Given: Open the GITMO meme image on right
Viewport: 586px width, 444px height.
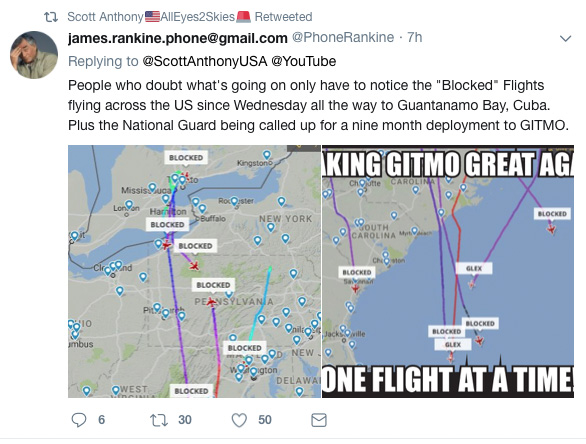Looking at the screenshot, I should [x=448, y=271].
